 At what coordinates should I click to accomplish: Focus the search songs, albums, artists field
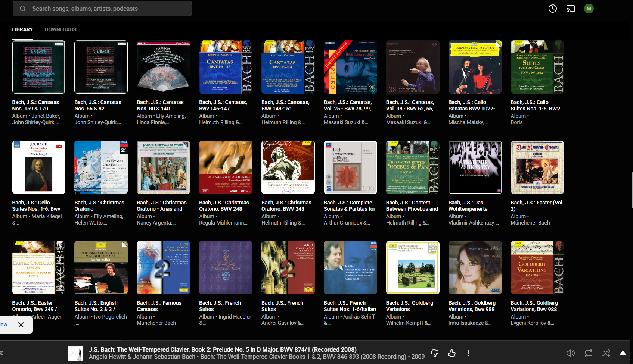[102, 9]
